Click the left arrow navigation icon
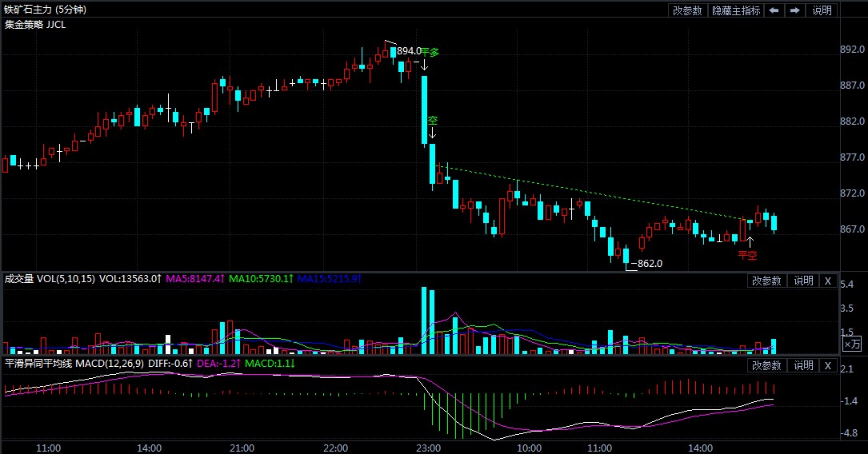Viewport: 868px width, 454px height. 774,10
